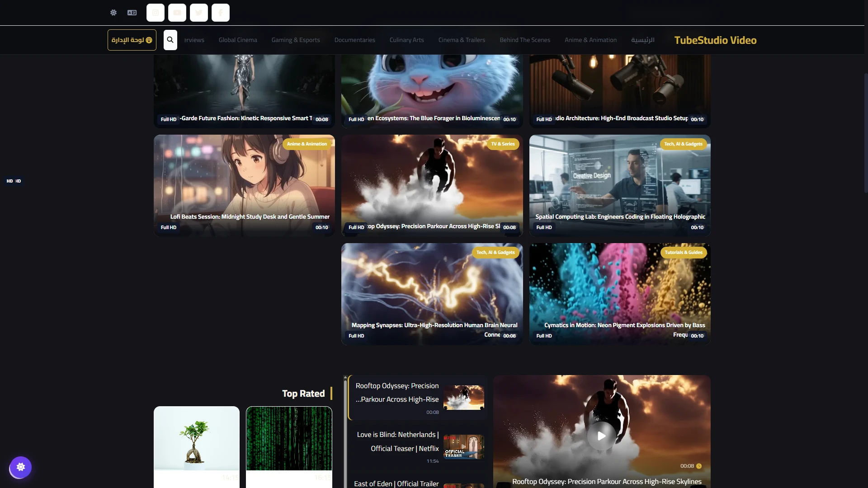
Task: Click the Full HD label on Lofi Beats card
Action: point(169,227)
